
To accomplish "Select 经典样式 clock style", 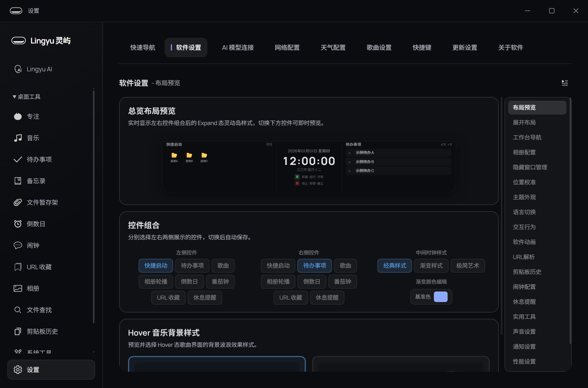I will click(395, 266).
